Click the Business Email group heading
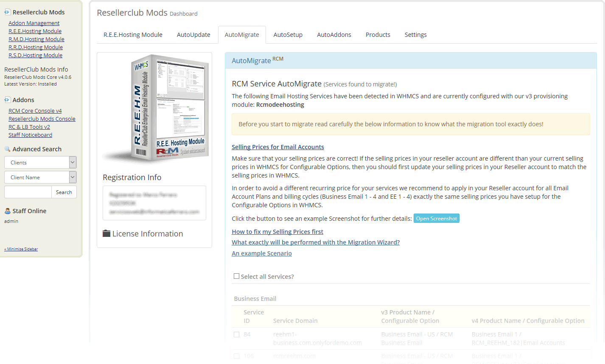Viewport: 605px width, 364px height. pos(255,299)
